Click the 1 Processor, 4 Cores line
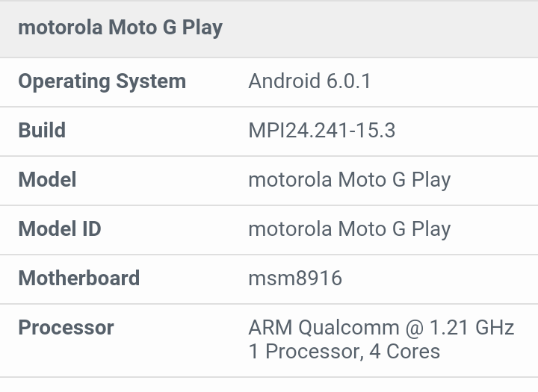Screen dimensions: 538x392 tap(344, 351)
